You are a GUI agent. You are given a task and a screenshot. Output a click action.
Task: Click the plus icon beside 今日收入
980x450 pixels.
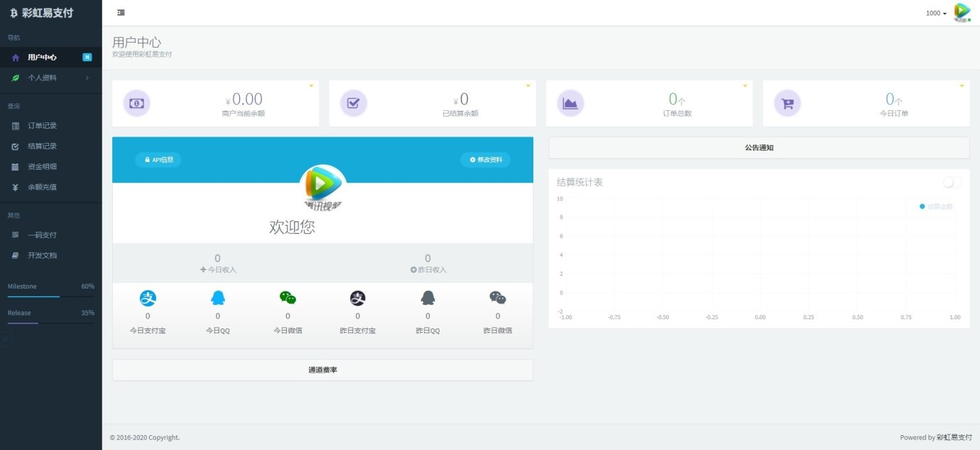point(203,270)
